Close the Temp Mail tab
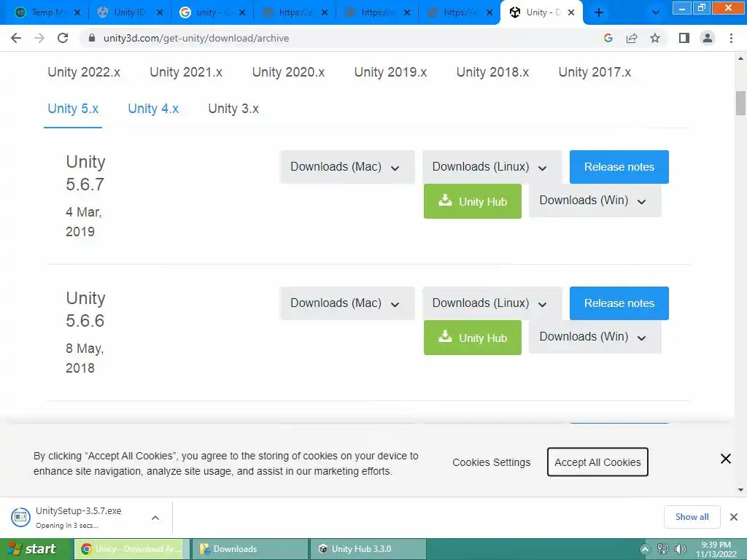This screenshot has height=560, width=747. click(77, 12)
